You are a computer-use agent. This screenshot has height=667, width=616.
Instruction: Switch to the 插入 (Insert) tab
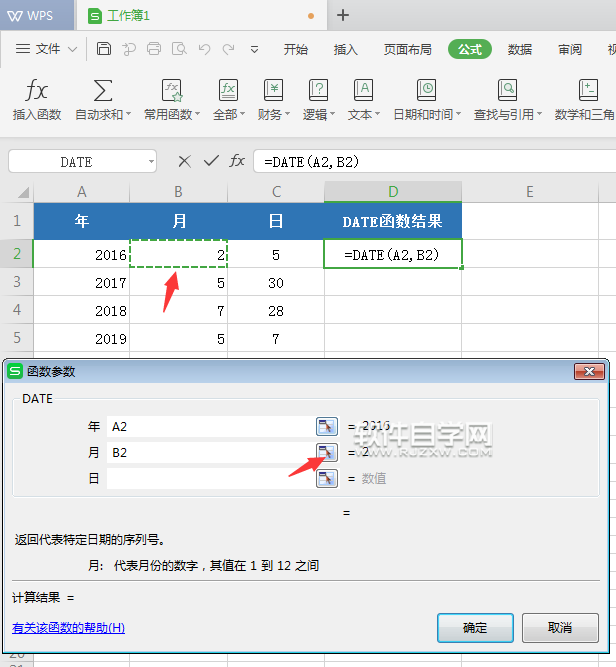point(345,49)
